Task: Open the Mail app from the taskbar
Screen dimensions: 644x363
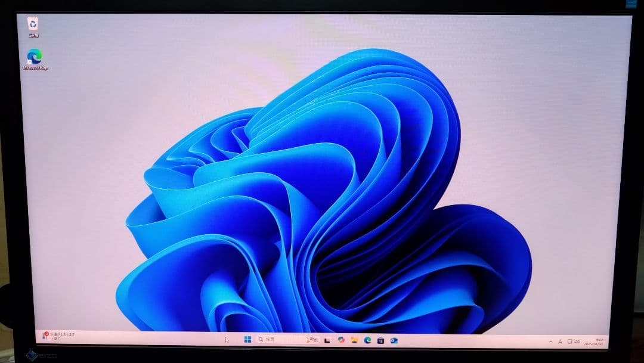Action: [393, 340]
